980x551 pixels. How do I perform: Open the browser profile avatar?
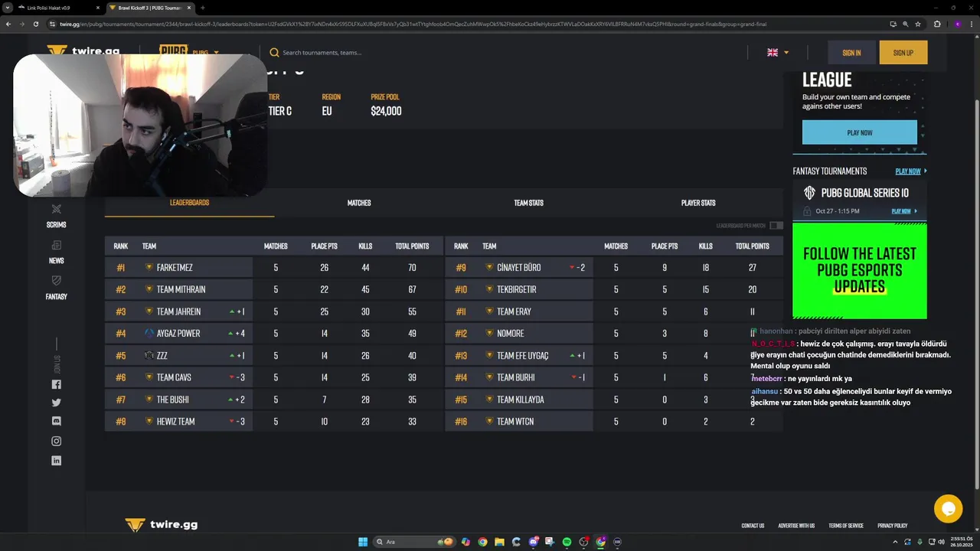(x=957, y=24)
